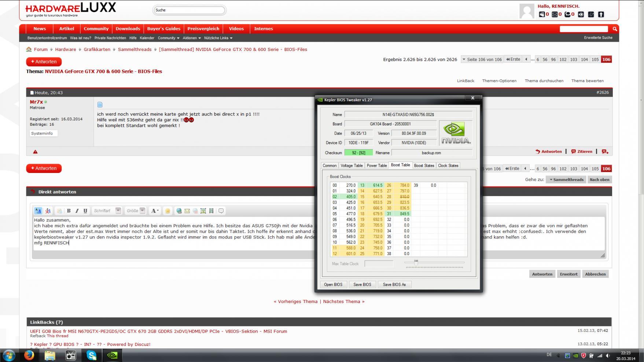Click Erweitert button below editor

pos(568,274)
